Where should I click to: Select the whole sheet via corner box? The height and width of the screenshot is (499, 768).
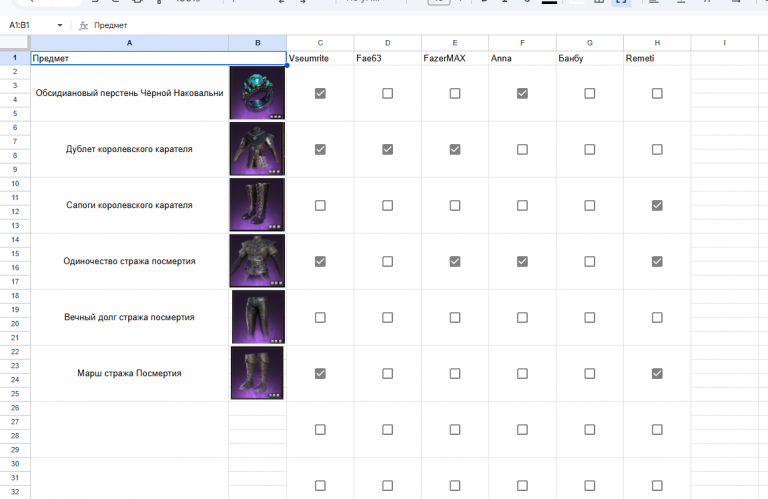coord(15,43)
